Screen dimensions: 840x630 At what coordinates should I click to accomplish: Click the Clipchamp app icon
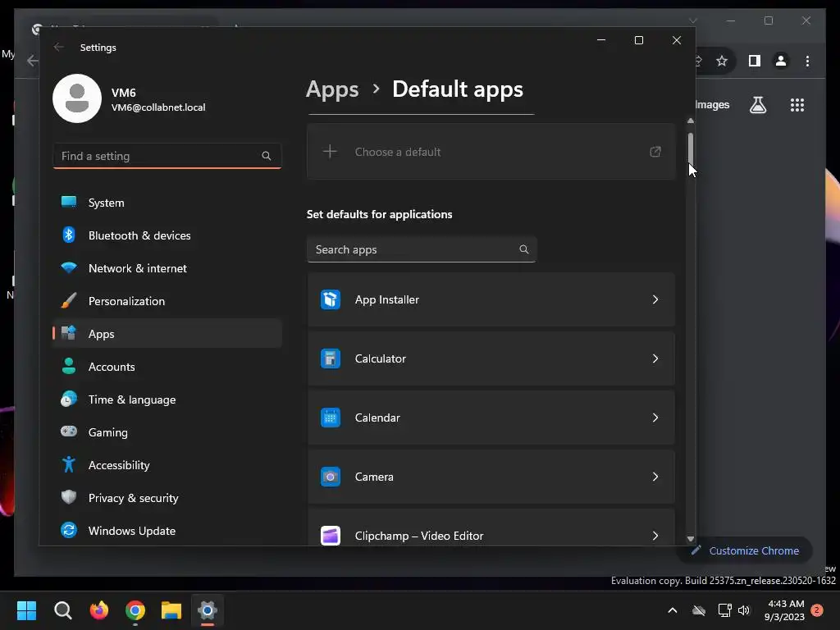point(331,536)
